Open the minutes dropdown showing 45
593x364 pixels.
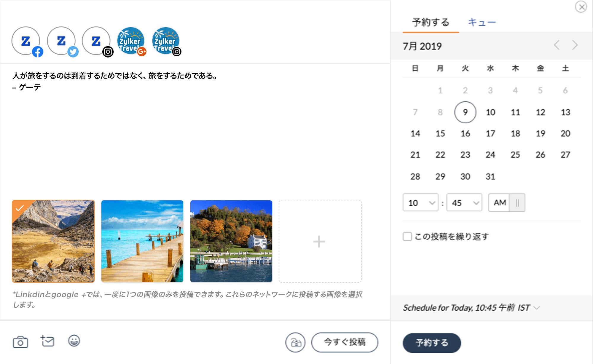[464, 203]
